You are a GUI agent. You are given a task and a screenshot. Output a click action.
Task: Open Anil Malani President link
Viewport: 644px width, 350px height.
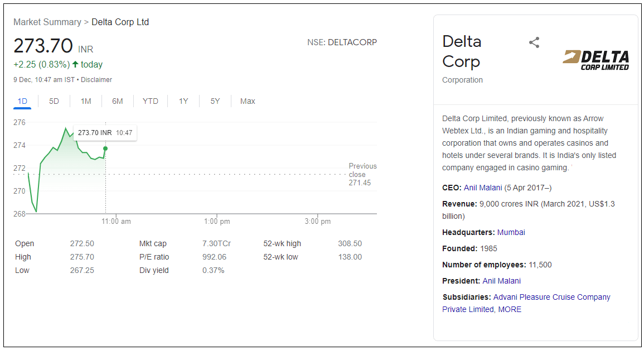[501, 281]
